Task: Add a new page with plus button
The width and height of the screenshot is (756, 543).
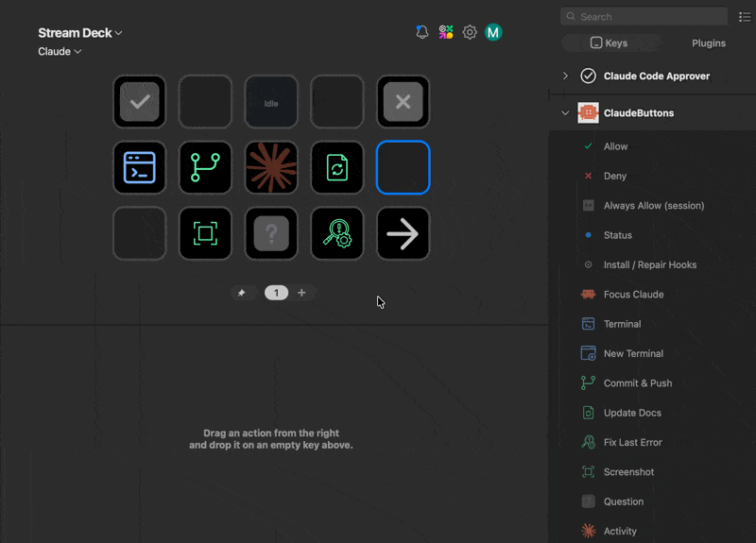Action: point(301,293)
